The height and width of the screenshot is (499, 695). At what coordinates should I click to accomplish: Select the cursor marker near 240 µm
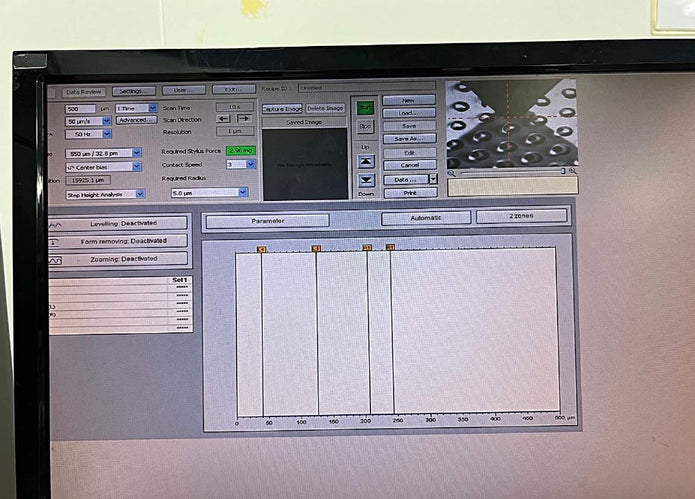(390, 247)
